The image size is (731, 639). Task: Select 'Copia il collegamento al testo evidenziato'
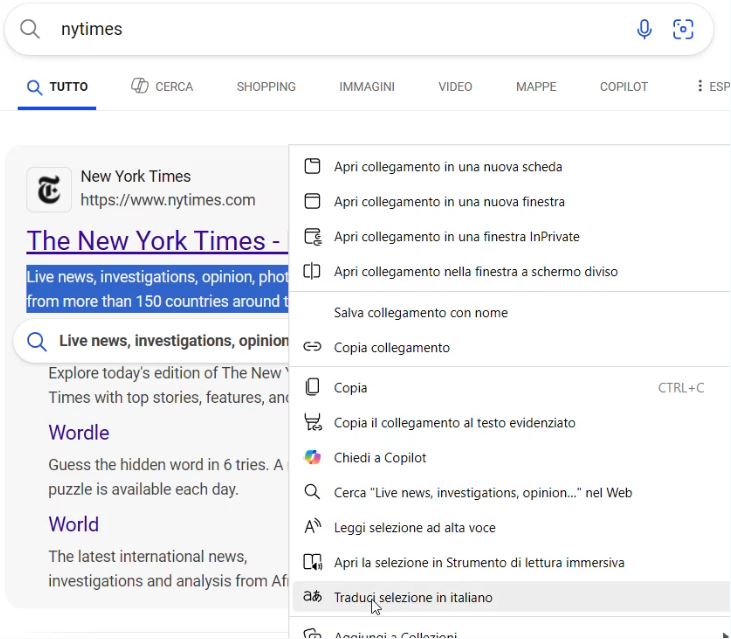(511, 422)
